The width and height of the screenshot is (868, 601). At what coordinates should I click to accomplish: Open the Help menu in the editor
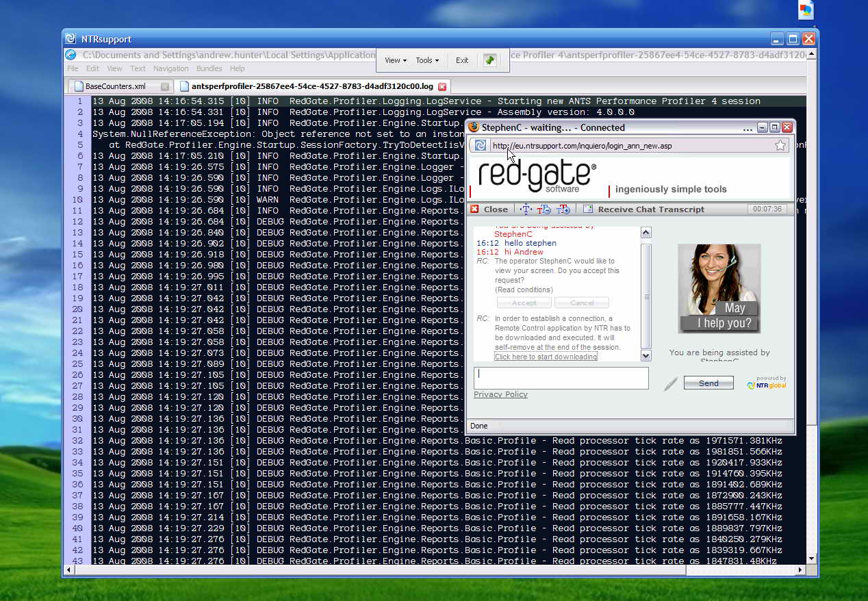[x=237, y=68]
